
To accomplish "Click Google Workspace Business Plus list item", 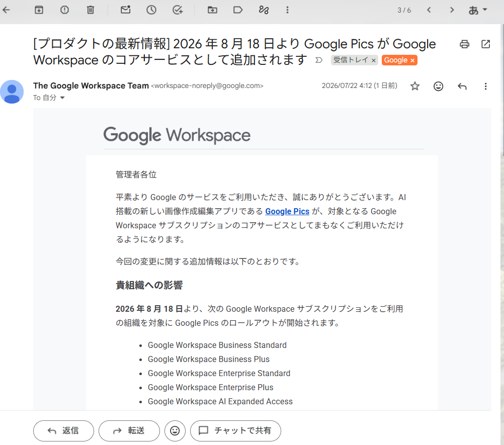I will click(209, 359).
